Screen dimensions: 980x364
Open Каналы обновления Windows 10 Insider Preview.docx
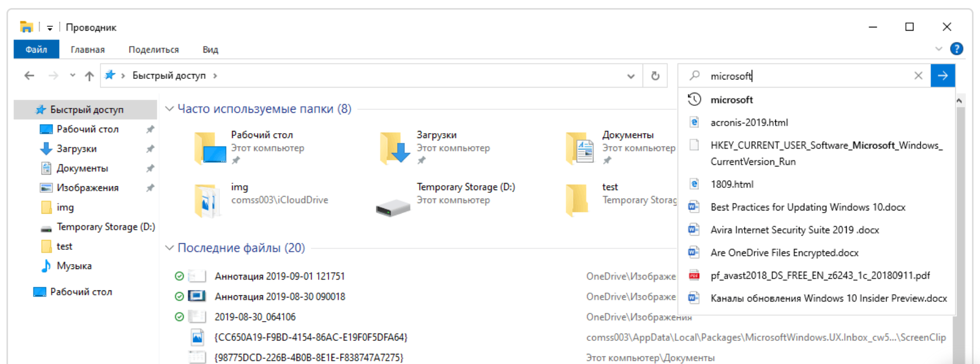click(x=817, y=299)
